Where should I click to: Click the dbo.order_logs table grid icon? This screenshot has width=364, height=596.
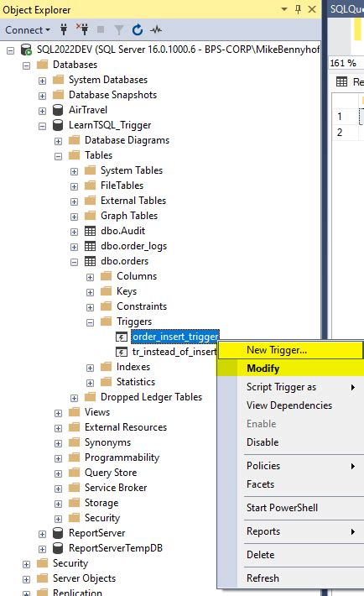(90, 246)
